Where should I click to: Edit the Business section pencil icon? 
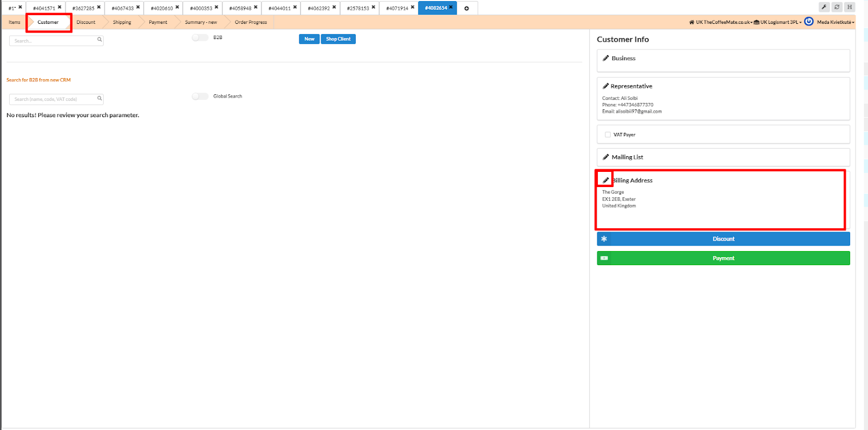coord(605,58)
